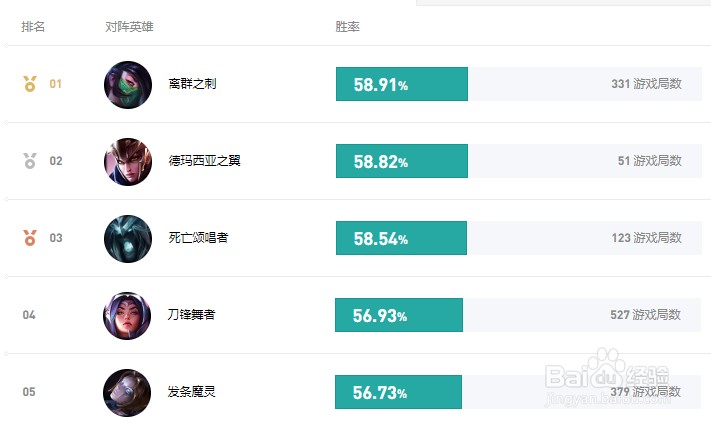711x424 pixels.
Task: Open the 德玛西亚之翼 champion portrait
Action: [x=128, y=162]
